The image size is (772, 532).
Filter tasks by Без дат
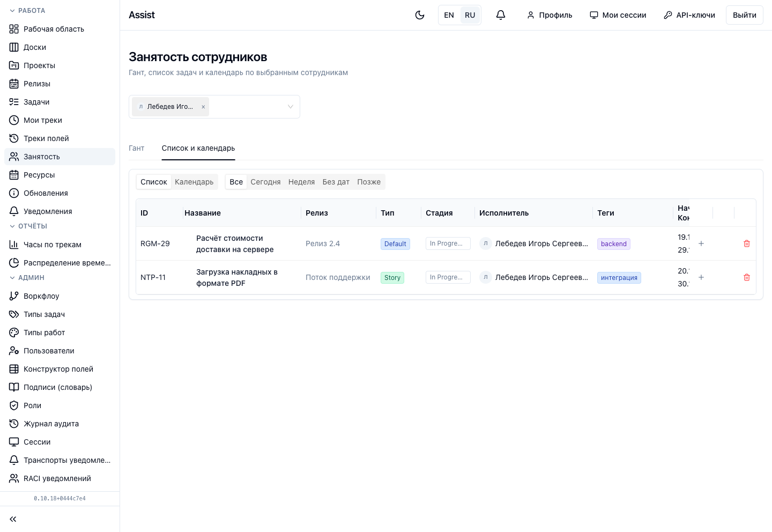click(x=336, y=182)
